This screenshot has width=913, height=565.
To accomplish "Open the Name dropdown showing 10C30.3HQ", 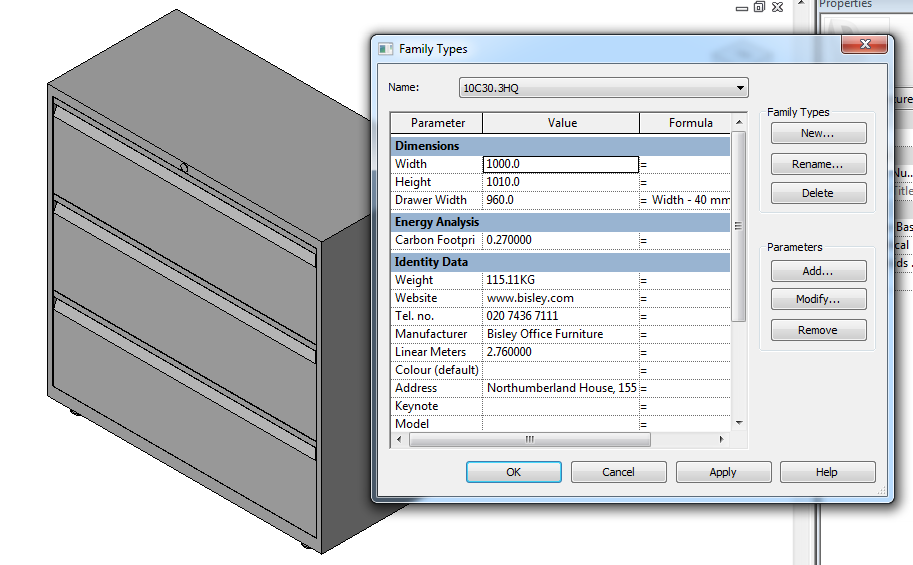I will 603,88.
